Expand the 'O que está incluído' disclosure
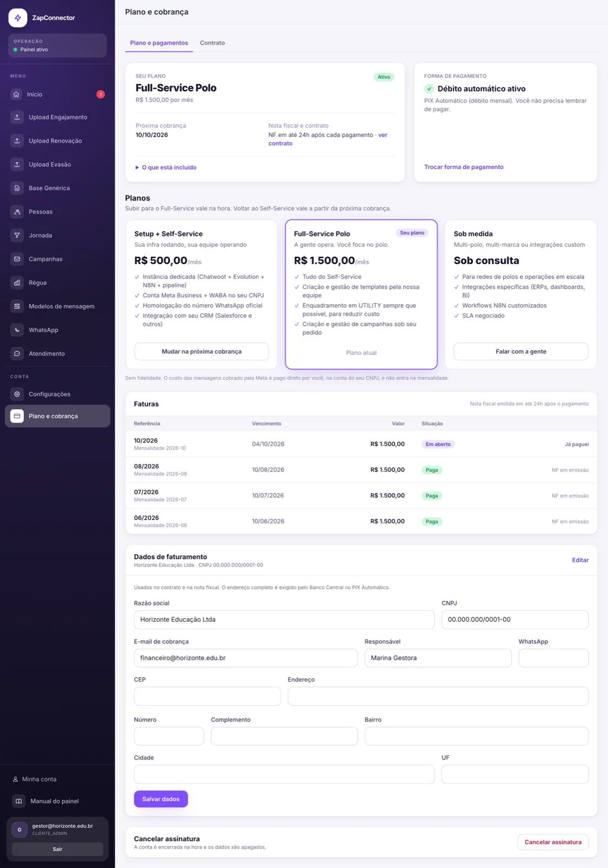This screenshot has height=868, width=608. [166, 168]
